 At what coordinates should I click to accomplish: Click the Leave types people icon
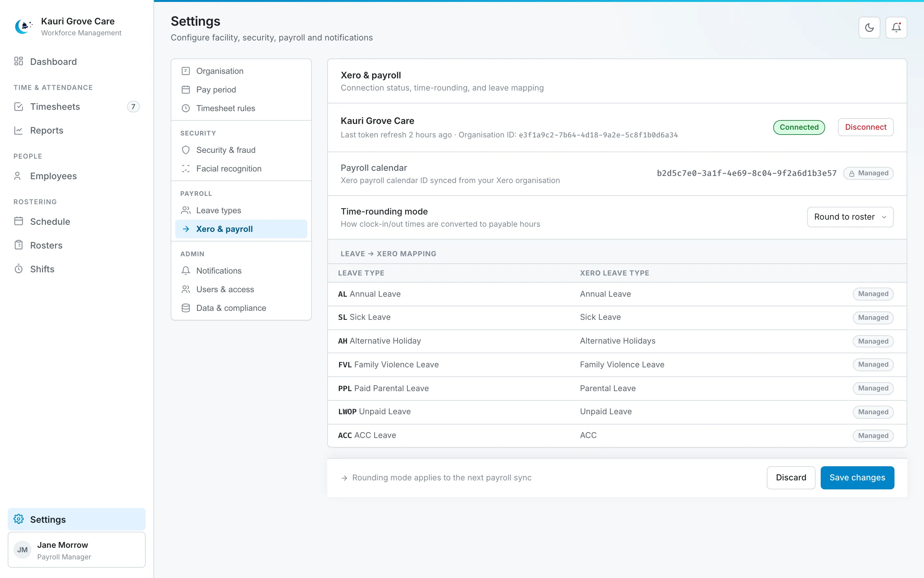tap(185, 210)
